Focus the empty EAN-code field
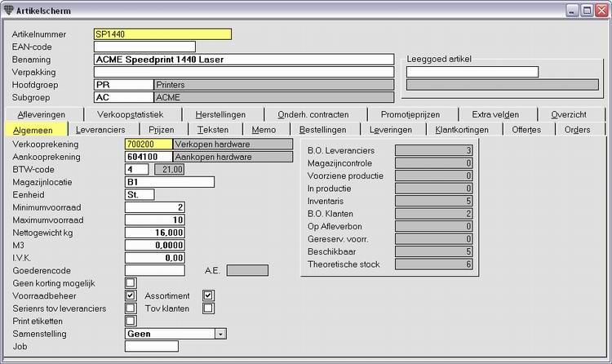 (144, 47)
